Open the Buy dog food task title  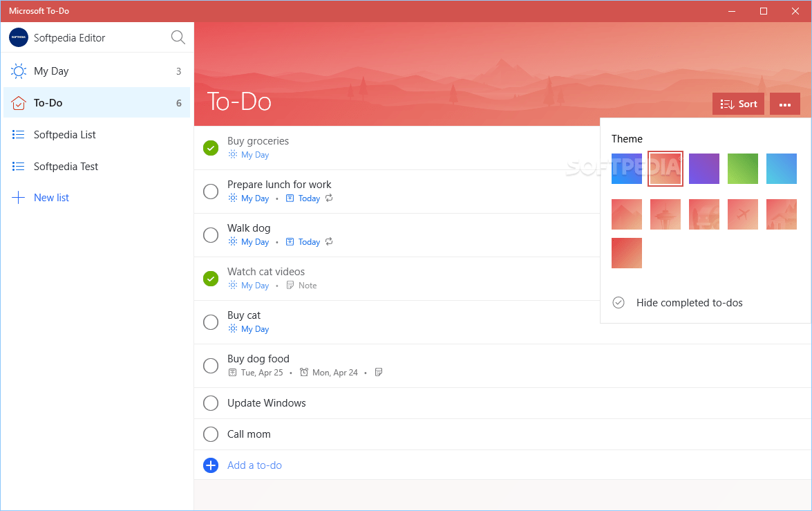pos(258,359)
